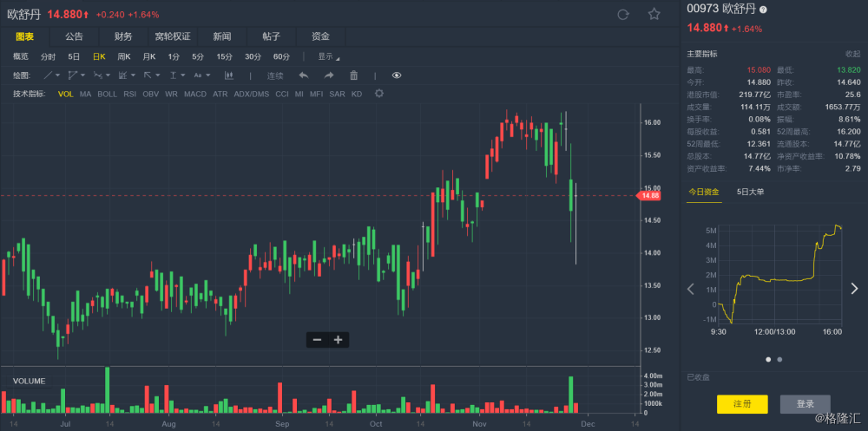Toggle drawings visibility with eye icon
The image size is (868, 431).
click(397, 75)
